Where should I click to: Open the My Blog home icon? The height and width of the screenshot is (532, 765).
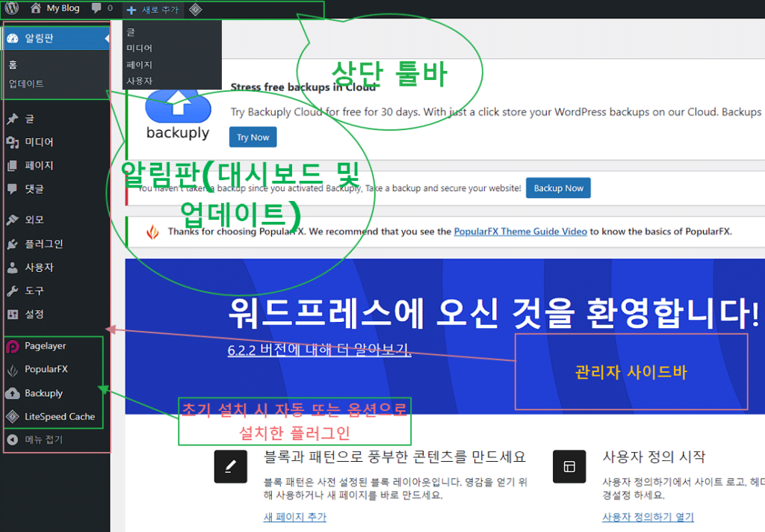pyautogui.click(x=35, y=7)
